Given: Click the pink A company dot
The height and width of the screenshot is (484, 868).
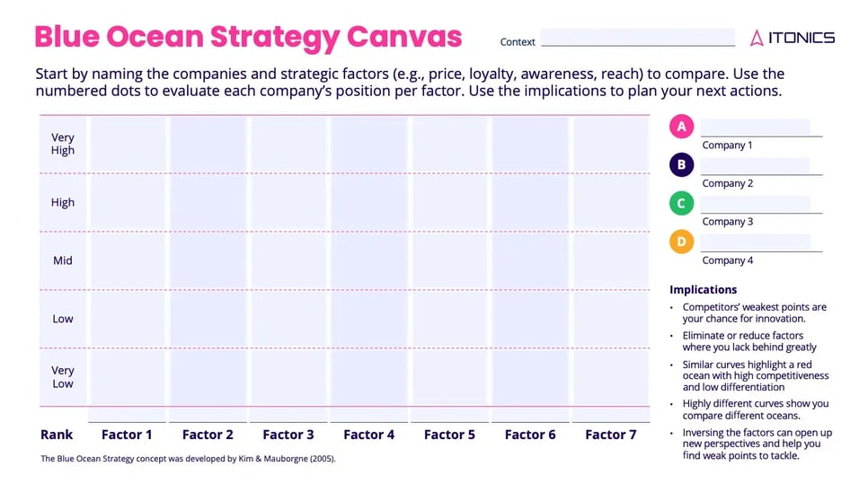Looking at the screenshot, I should 682,127.
